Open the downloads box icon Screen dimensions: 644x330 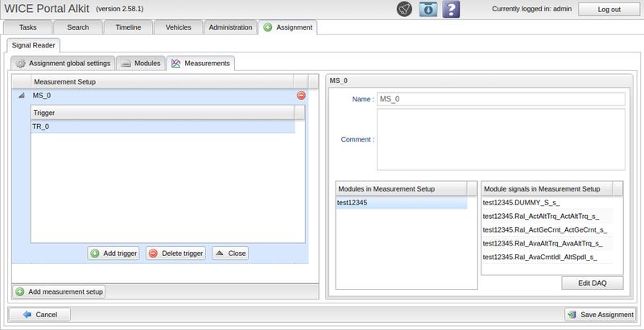coord(428,10)
